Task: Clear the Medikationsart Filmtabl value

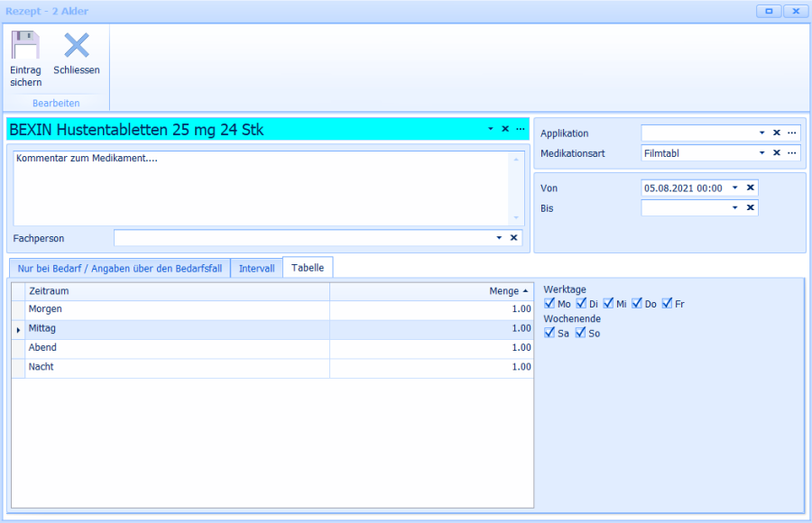Action: click(x=777, y=152)
